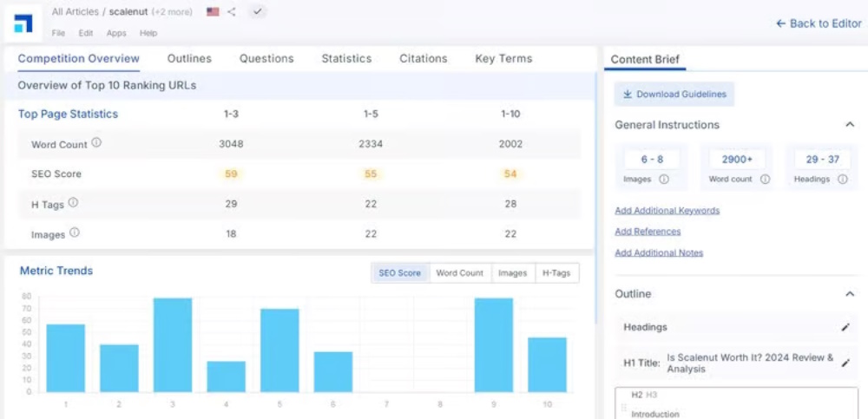This screenshot has height=419, width=868.
Task: Click the Top Page Statistics heading
Action: tap(68, 114)
